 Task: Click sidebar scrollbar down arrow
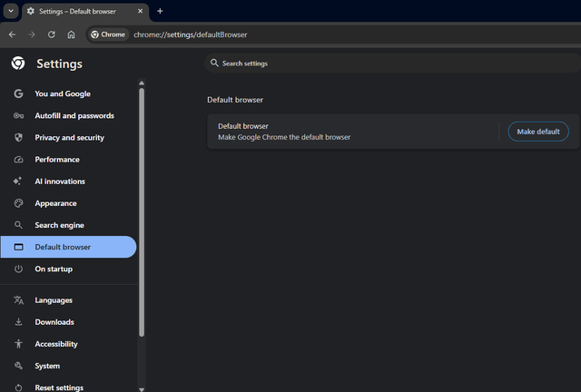coord(142,389)
